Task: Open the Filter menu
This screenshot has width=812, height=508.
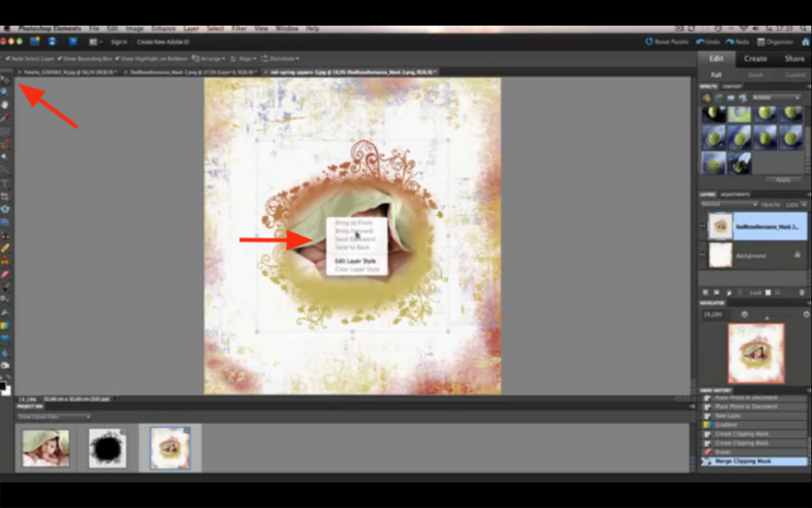Action: pyautogui.click(x=239, y=28)
